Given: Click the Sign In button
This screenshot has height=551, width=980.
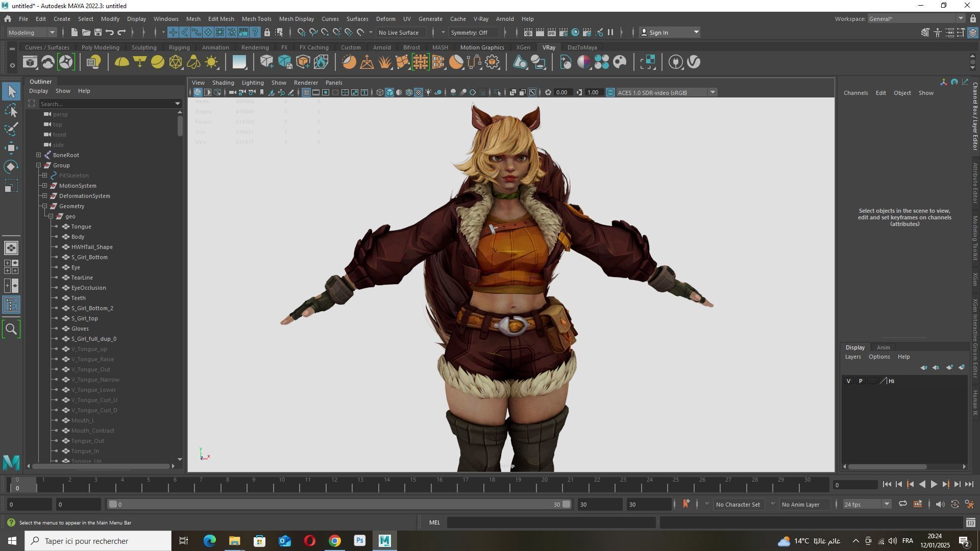Looking at the screenshot, I should click(x=669, y=33).
